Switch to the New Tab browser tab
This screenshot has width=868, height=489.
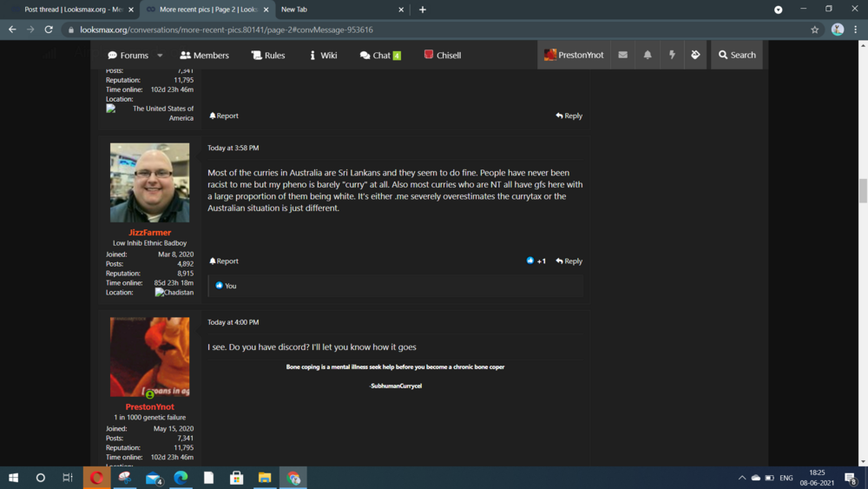[340, 10]
